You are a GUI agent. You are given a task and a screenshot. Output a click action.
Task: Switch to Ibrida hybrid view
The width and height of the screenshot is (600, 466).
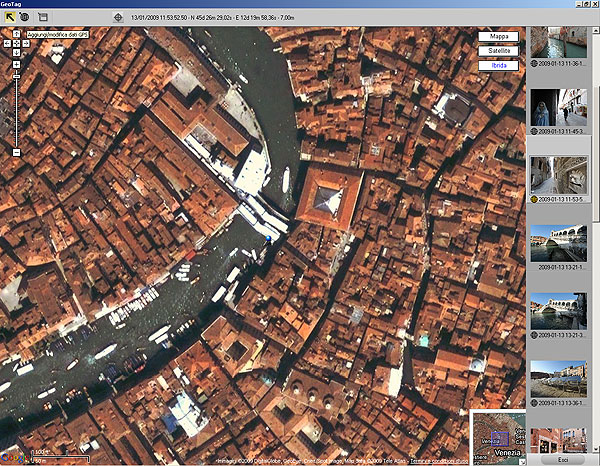(x=499, y=65)
